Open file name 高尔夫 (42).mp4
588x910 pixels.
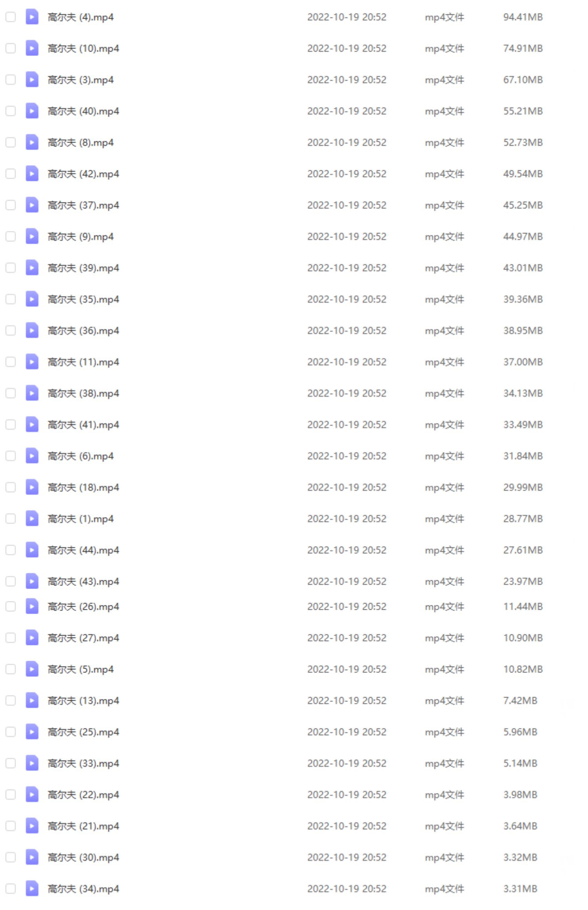click(83, 174)
